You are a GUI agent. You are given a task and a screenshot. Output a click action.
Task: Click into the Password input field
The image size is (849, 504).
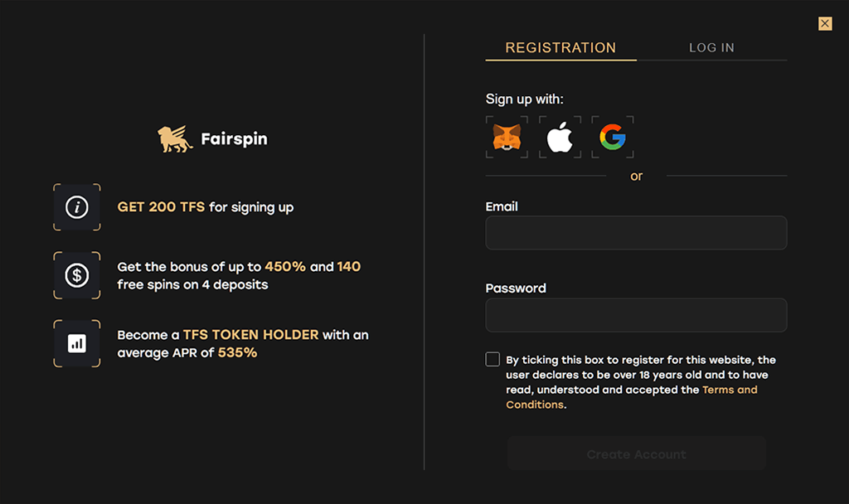[x=636, y=315]
